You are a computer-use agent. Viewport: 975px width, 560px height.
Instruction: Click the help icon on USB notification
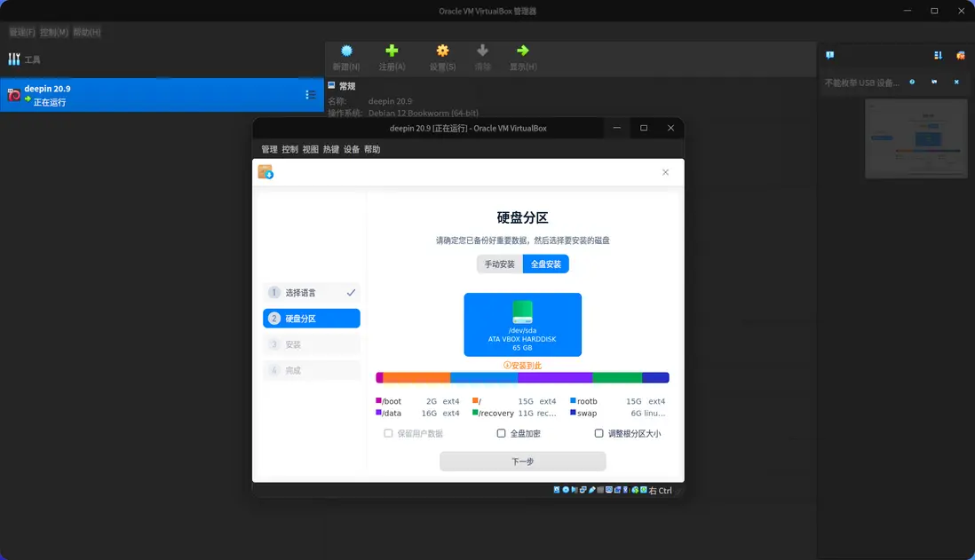click(x=912, y=82)
